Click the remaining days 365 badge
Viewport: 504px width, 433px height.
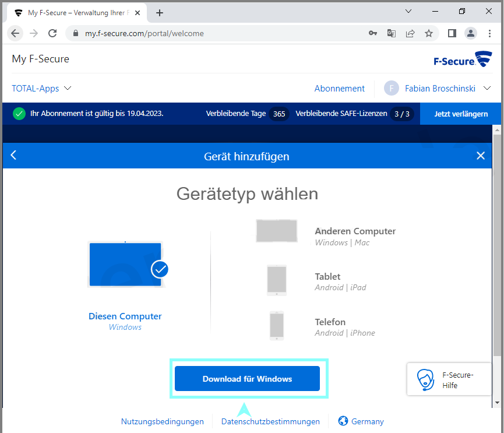(x=279, y=114)
